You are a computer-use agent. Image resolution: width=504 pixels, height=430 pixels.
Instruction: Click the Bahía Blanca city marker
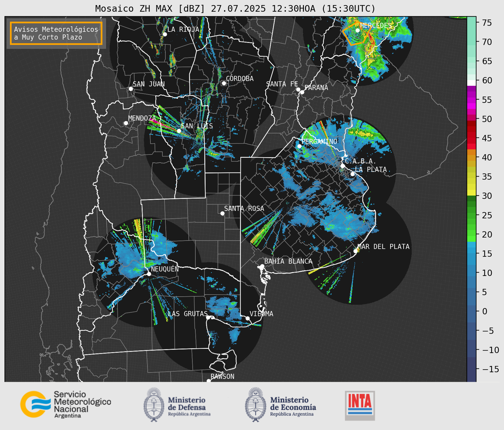(262, 266)
